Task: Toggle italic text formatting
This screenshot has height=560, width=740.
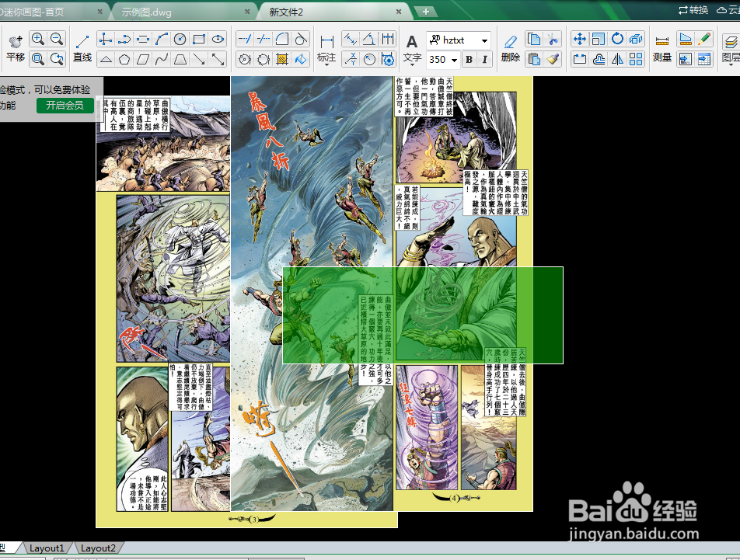Action: [x=484, y=59]
